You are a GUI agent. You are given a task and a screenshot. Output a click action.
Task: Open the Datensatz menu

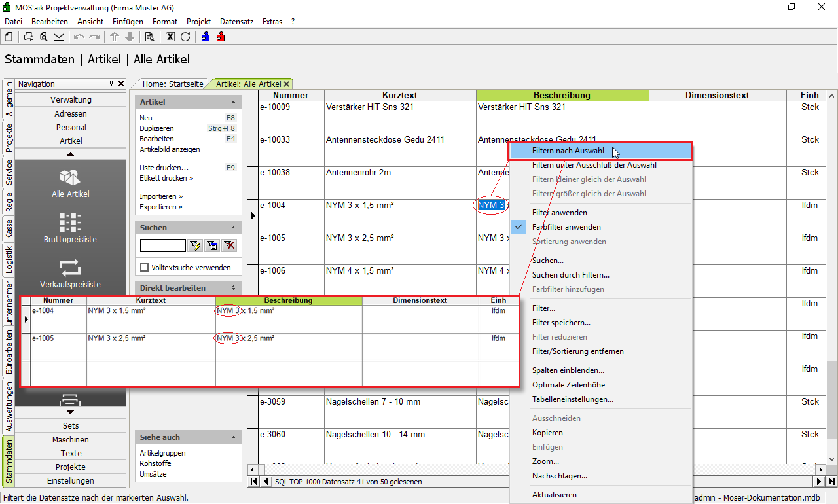(x=236, y=22)
